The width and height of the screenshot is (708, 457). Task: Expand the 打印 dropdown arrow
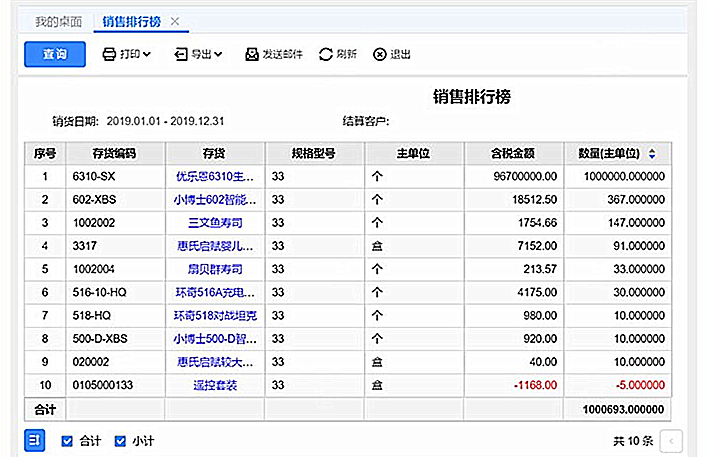147,55
